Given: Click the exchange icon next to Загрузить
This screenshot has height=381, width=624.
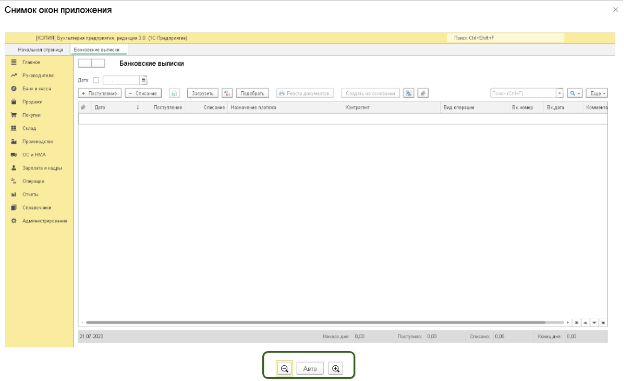Looking at the screenshot, I should [227, 93].
